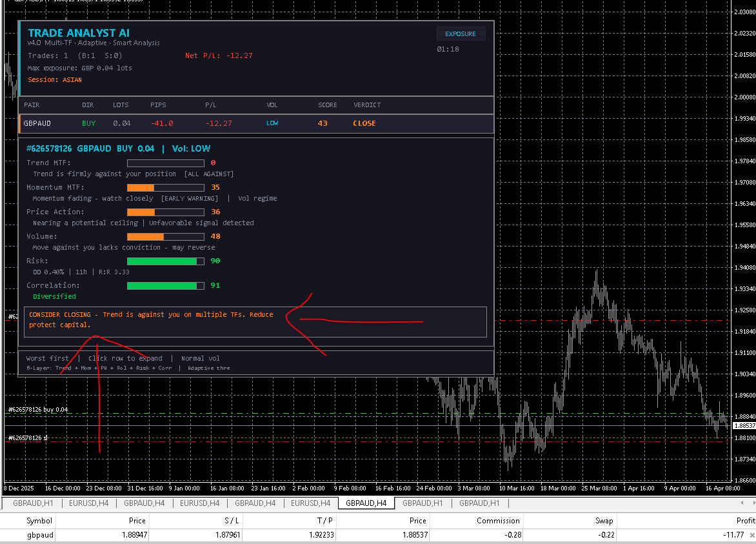
Task: Click the 8 Dec 2025 label on time axis
Action: click(x=19, y=488)
